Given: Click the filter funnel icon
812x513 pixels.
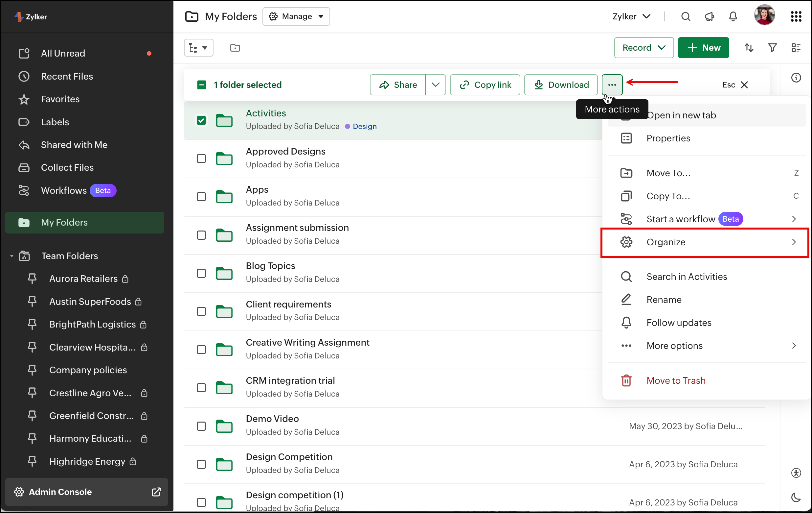Looking at the screenshot, I should click(772, 48).
